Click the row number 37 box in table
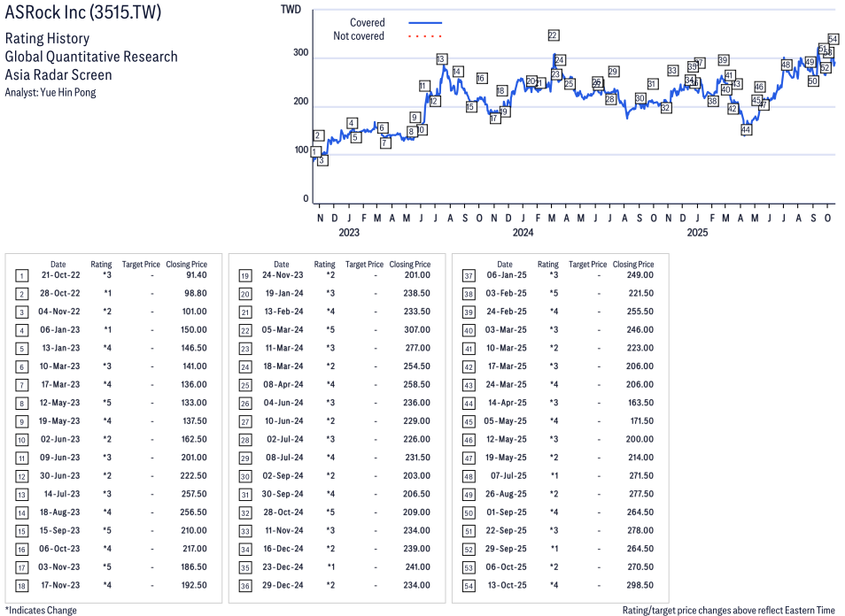845x616 pixels. point(467,275)
